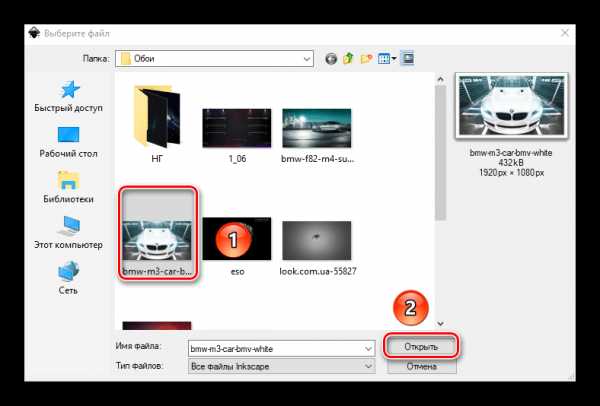
Task: Open the view menu icon
Action: click(386, 59)
